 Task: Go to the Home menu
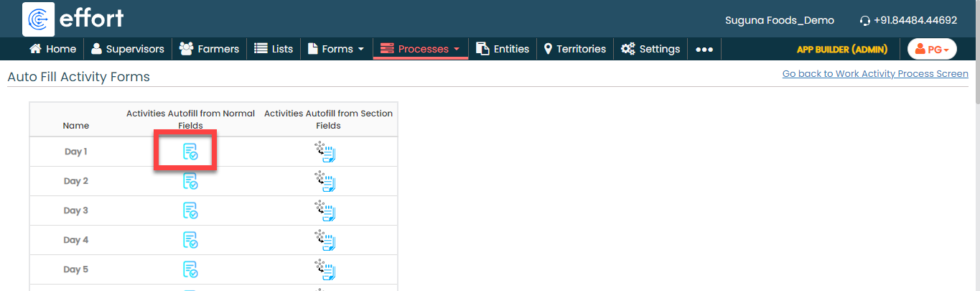click(x=52, y=49)
